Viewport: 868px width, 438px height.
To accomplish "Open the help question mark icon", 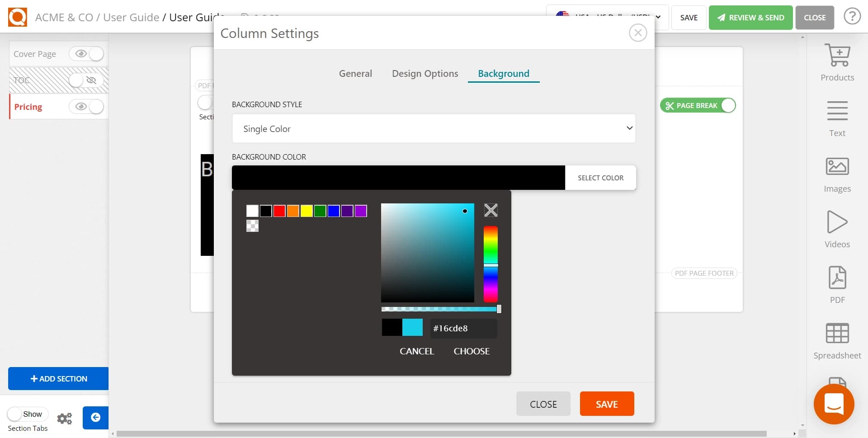I will coord(853,16).
